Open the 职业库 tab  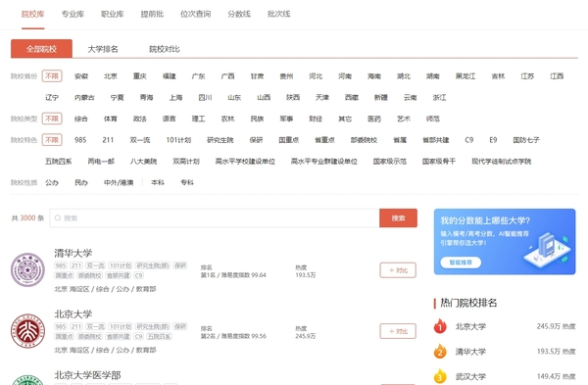(112, 15)
